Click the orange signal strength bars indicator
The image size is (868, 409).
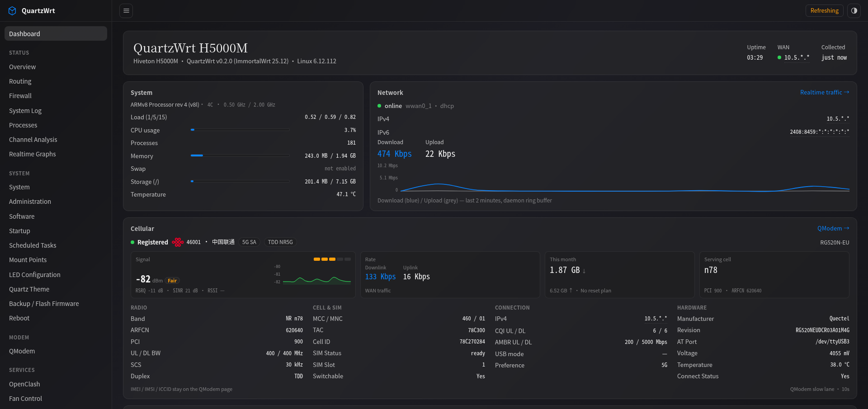coord(332,259)
